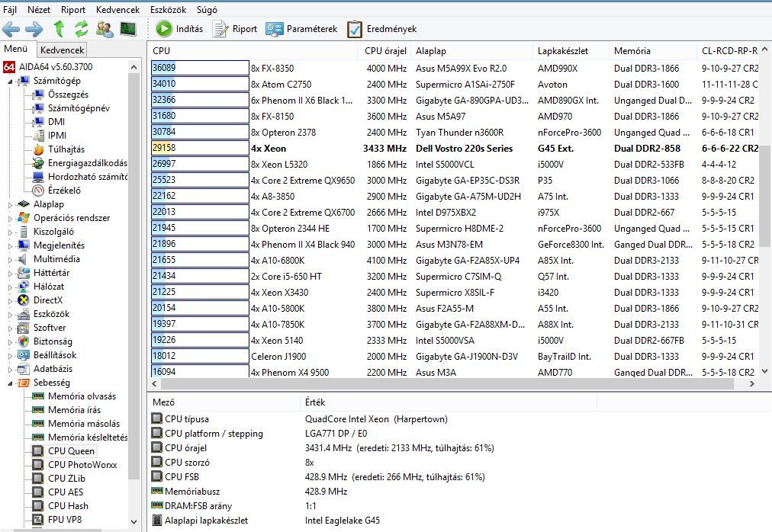Expand the Hálózat tree node
Viewport: 772px width, 532px height.
tap(11, 287)
